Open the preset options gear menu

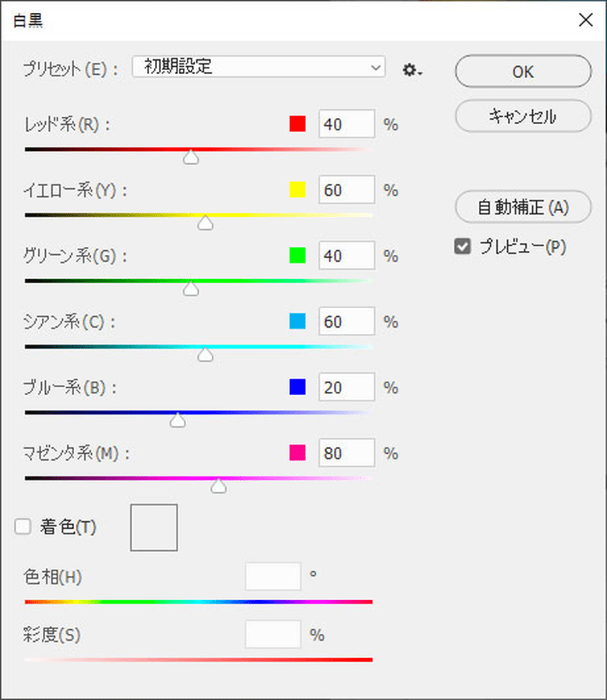pos(411,69)
